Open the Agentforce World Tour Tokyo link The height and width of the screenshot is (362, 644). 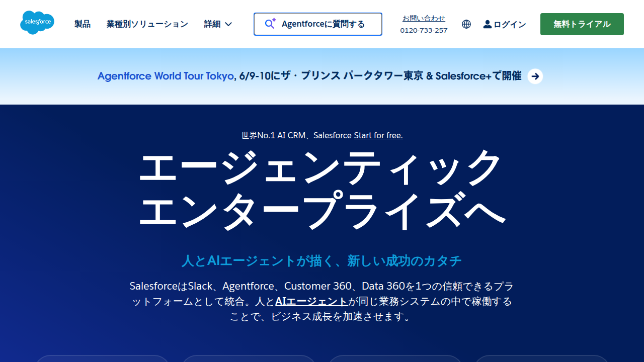coord(166,76)
